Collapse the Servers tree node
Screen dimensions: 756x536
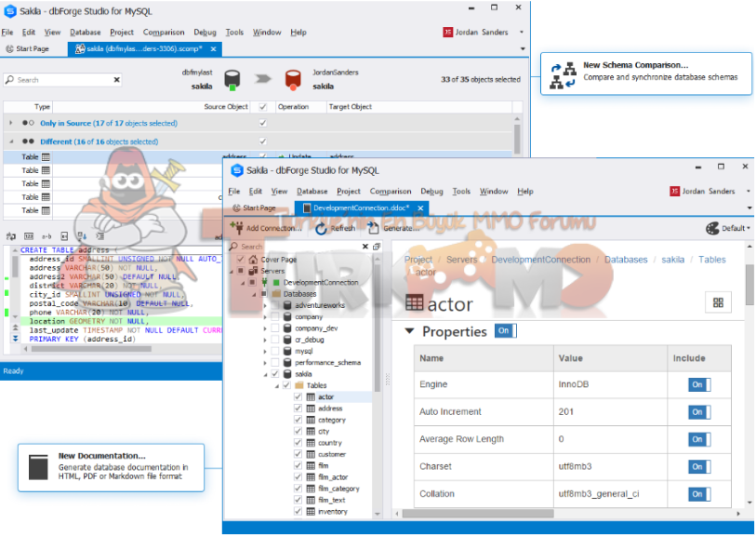pos(231,271)
